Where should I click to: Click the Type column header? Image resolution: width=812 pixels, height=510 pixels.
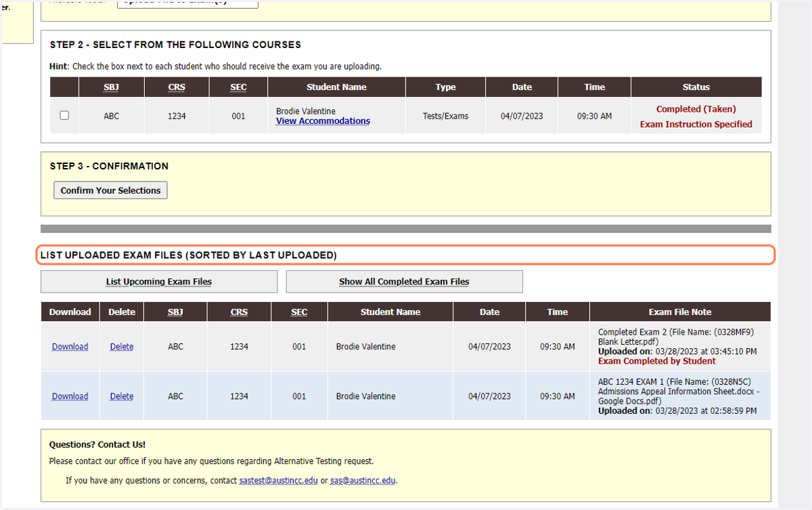click(x=445, y=87)
